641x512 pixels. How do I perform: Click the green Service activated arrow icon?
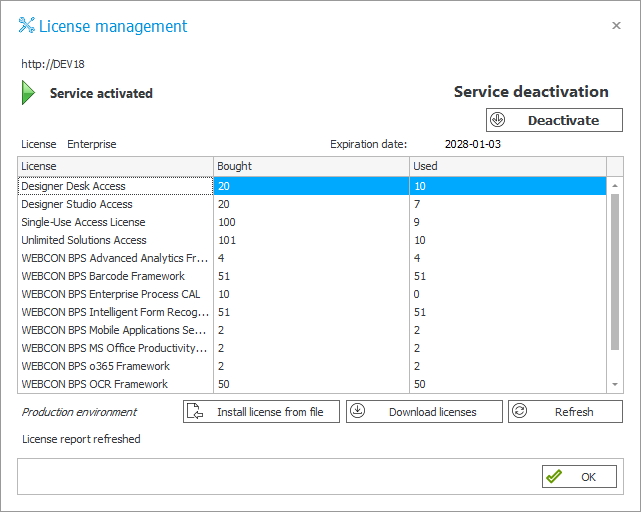28,92
